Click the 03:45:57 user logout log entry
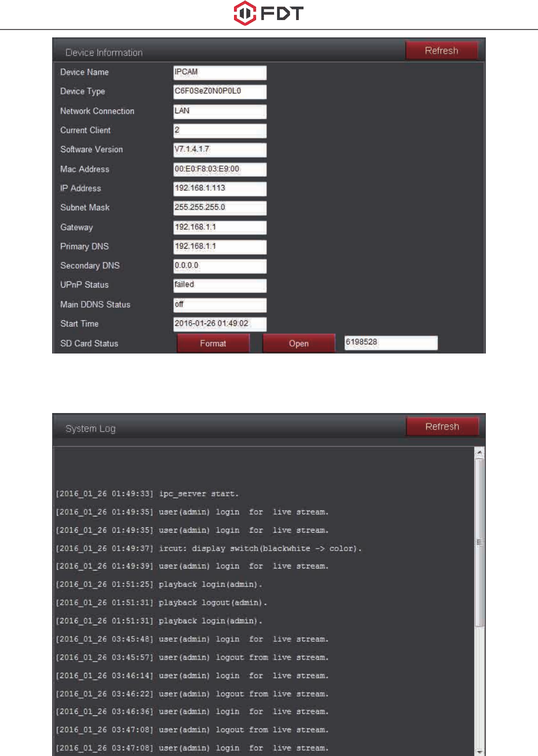 click(x=192, y=657)
